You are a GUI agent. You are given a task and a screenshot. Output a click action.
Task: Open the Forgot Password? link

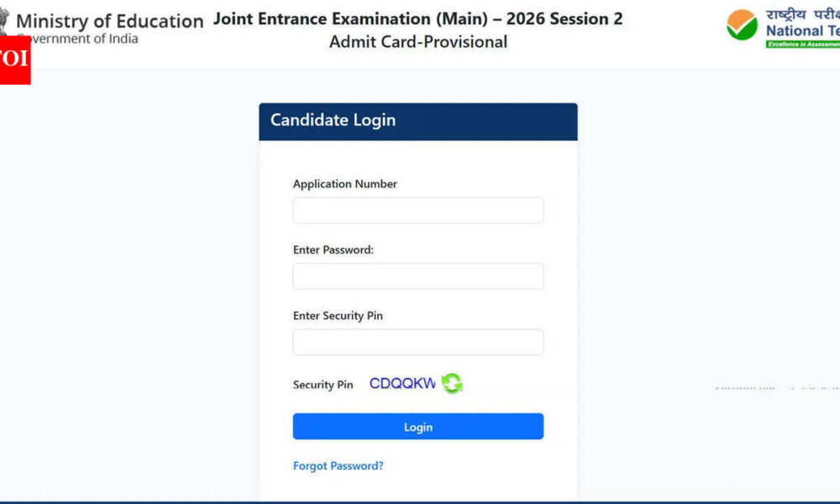338,465
